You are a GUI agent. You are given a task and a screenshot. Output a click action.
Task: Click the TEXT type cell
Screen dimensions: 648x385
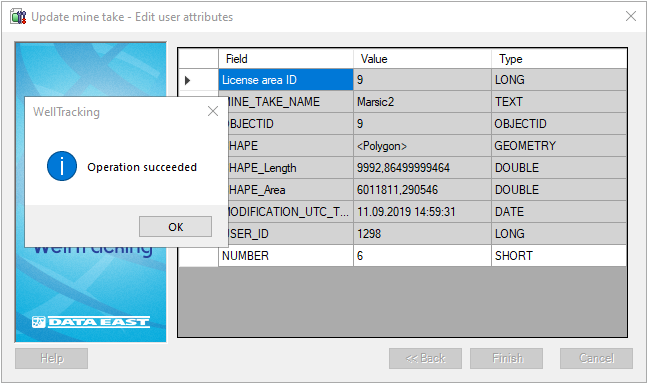click(559, 102)
